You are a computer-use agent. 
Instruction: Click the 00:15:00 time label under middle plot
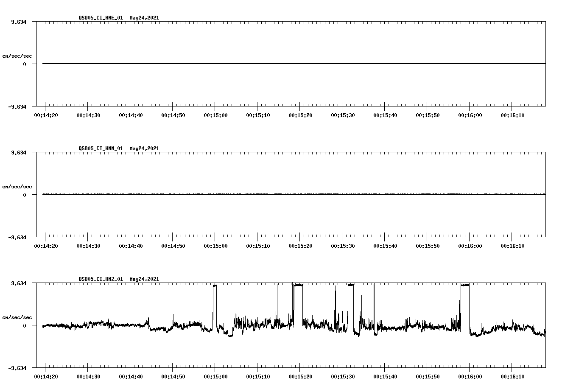point(216,245)
